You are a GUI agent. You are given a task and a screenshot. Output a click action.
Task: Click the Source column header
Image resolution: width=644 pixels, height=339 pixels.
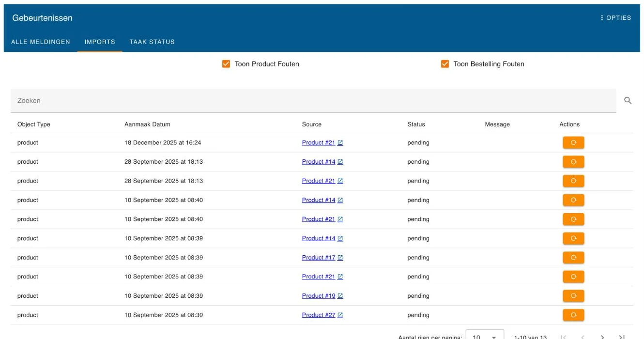[312, 124]
